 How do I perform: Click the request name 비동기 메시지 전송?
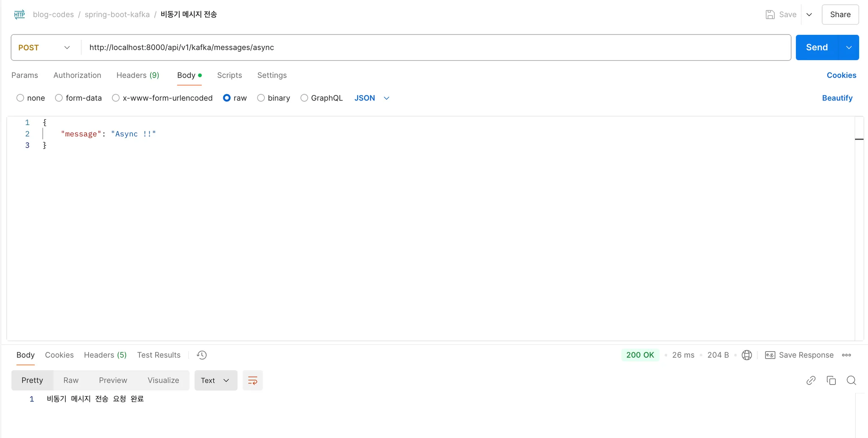point(189,14)
